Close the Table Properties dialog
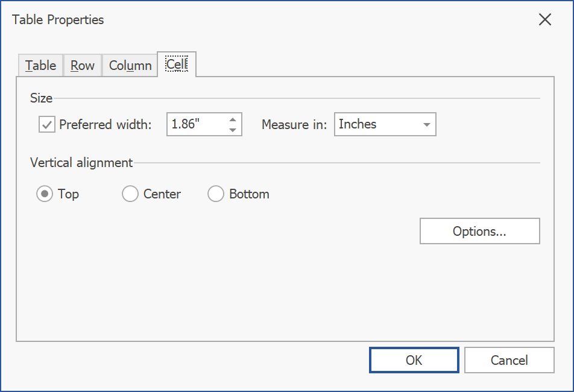 [544, 20]
